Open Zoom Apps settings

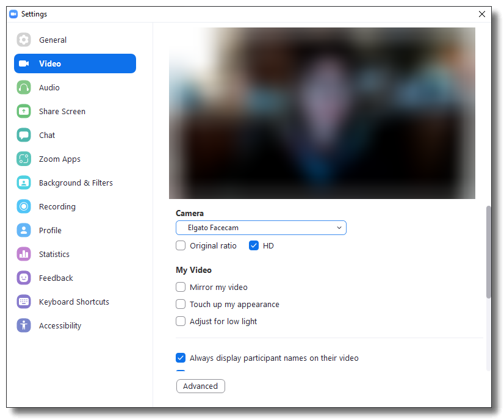click(75, 159)
